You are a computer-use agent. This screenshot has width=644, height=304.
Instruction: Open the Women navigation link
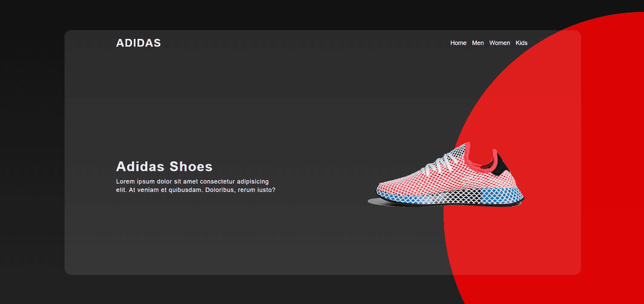coord(499,43)
